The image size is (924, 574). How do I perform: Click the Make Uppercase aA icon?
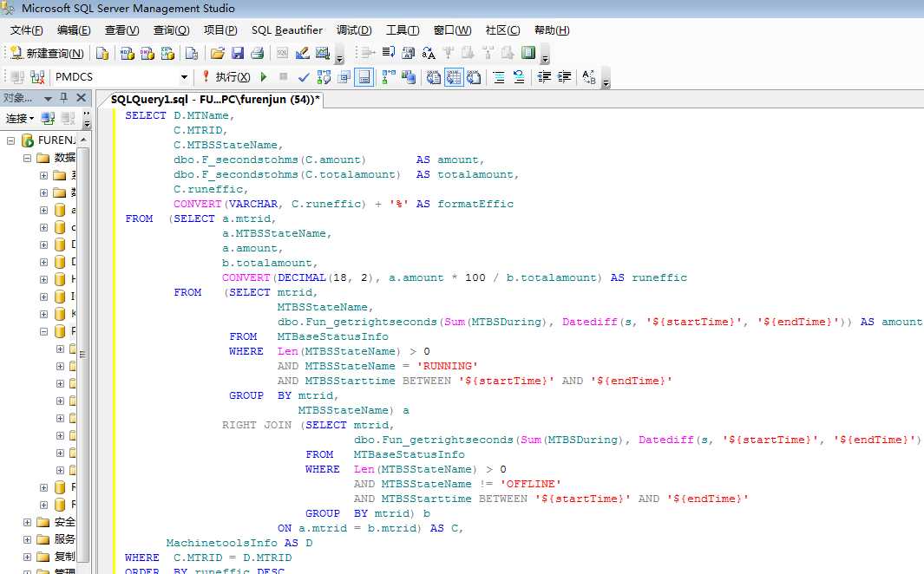[429, 54]
